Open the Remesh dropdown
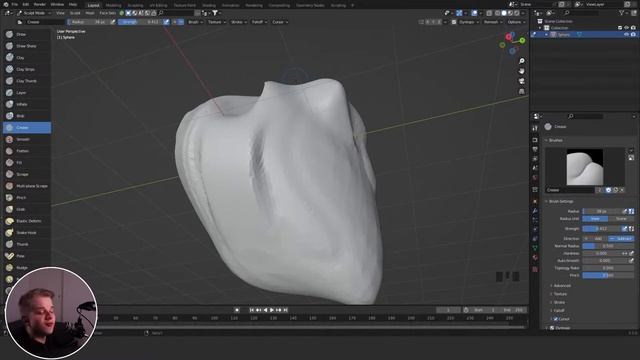The width and height of the screenshot is (640, 360). [493, 22]
